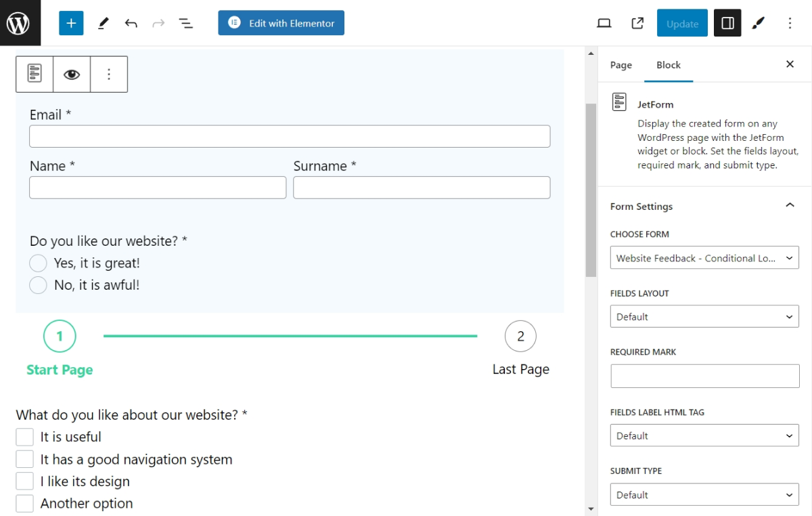Click inside the REQUIRED MARK input field
812x516 pixels.
pyautogui.click(x=704, y=376)
